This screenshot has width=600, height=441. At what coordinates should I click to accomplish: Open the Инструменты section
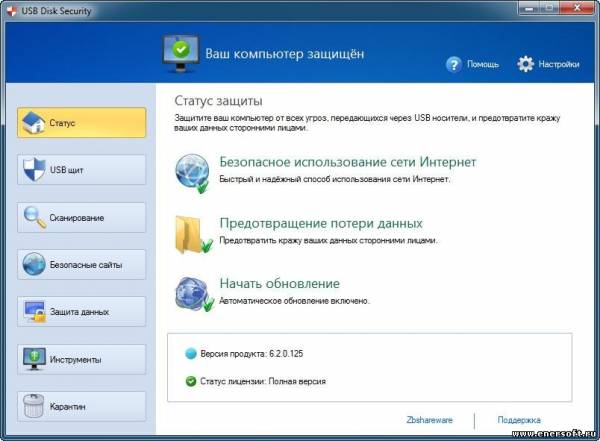pos(82,359)
